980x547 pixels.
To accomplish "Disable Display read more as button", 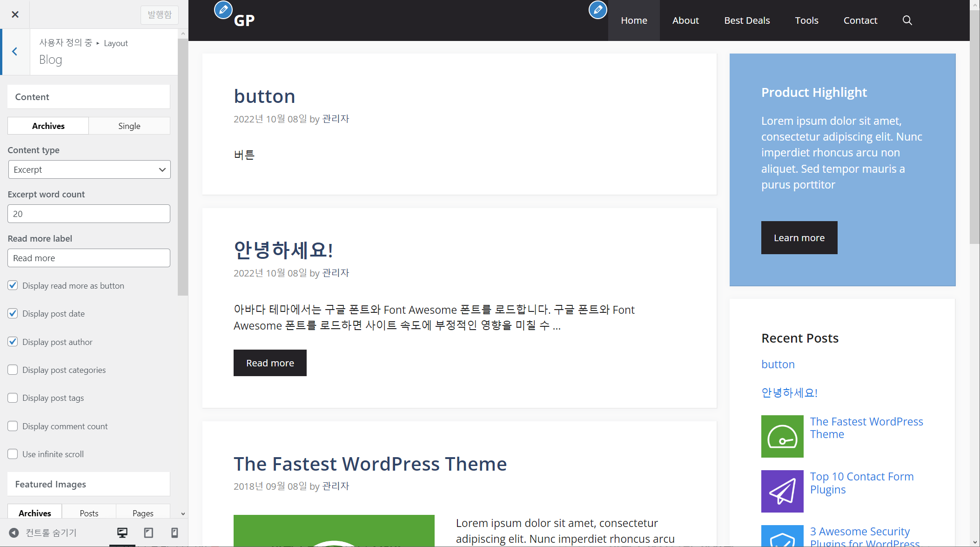I will click(x=13, y=285).
